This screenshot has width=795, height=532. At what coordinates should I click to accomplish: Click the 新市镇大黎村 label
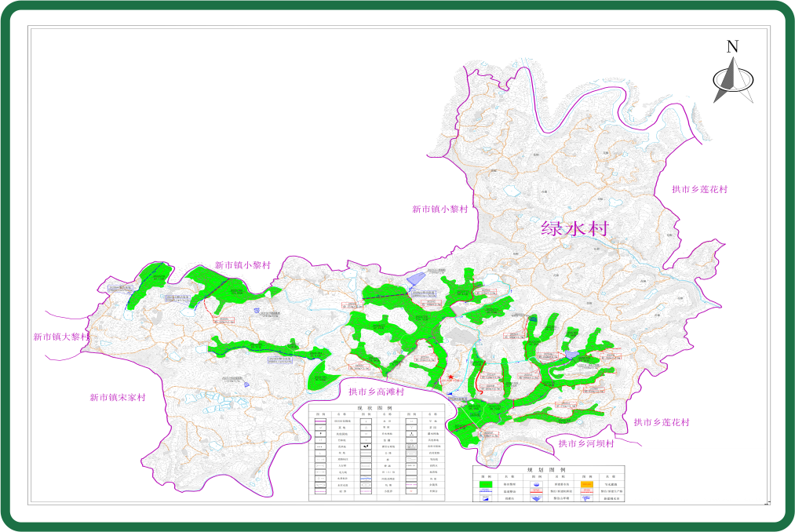click(61, 337)
